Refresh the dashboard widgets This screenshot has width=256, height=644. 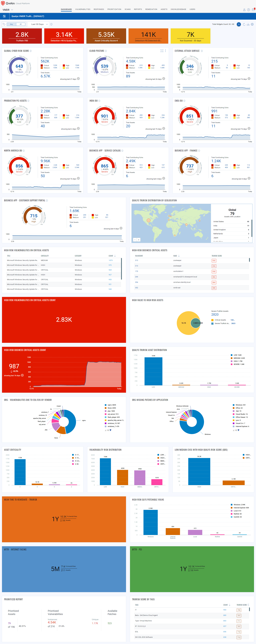[244, 24]
